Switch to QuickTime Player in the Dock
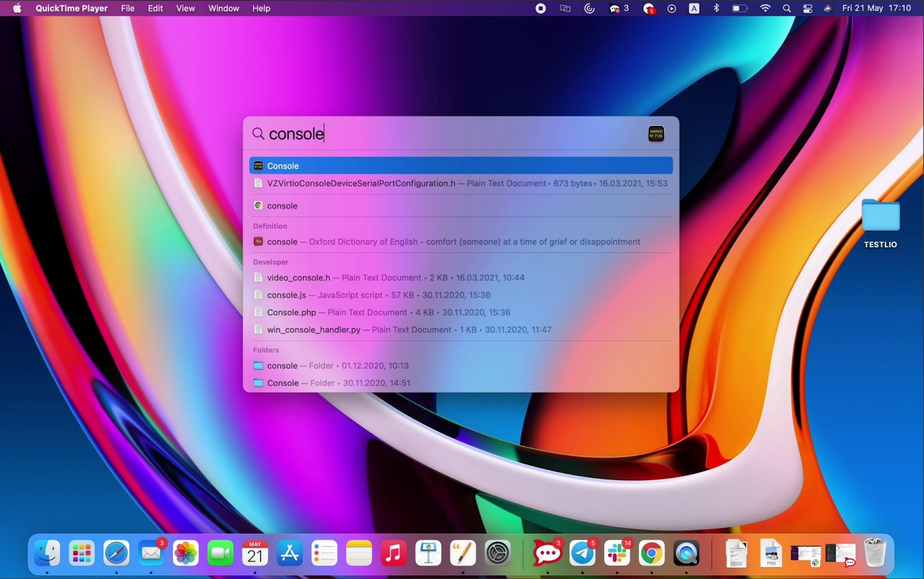924x579 pixels. point(686,554)
